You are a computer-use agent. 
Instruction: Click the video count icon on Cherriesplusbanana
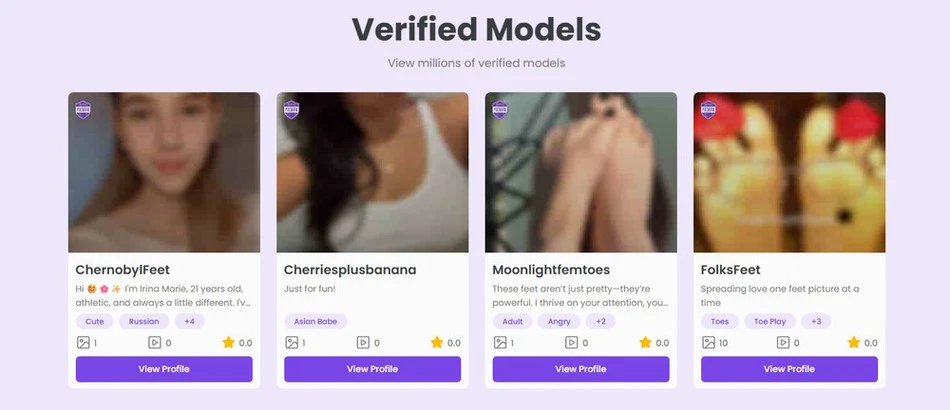click(363, 342)
